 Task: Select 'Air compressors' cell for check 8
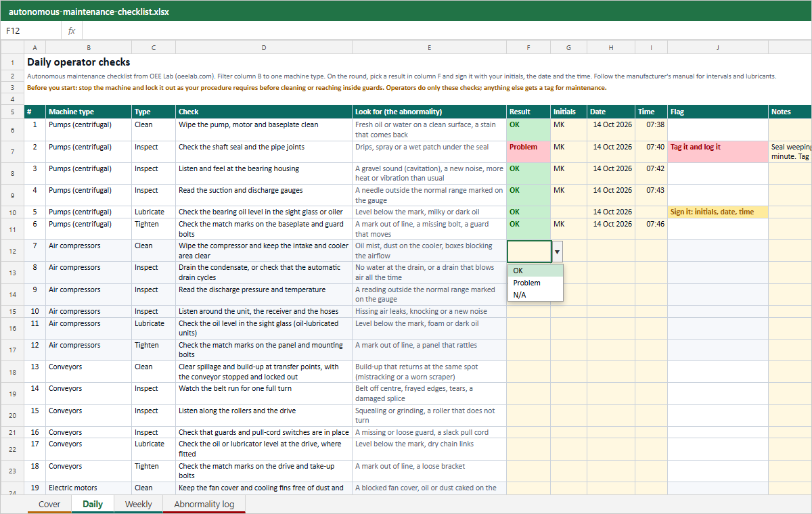(89, 273)
